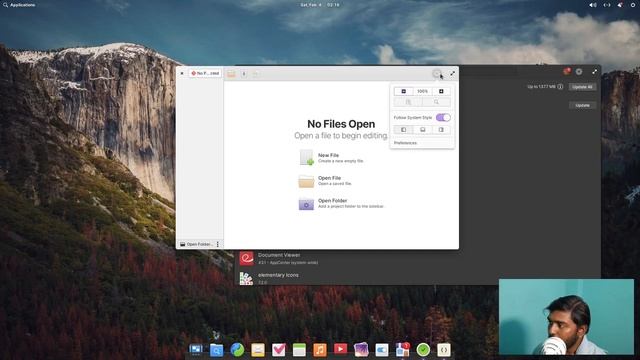Open the Applications menu in the top panel
Screen dimensions: 640x360
[19, 5]
